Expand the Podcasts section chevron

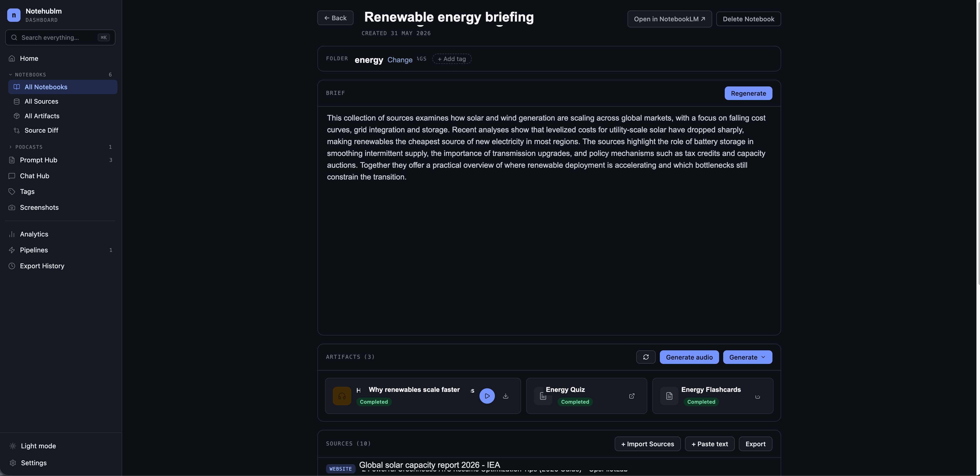pos(10,147)
